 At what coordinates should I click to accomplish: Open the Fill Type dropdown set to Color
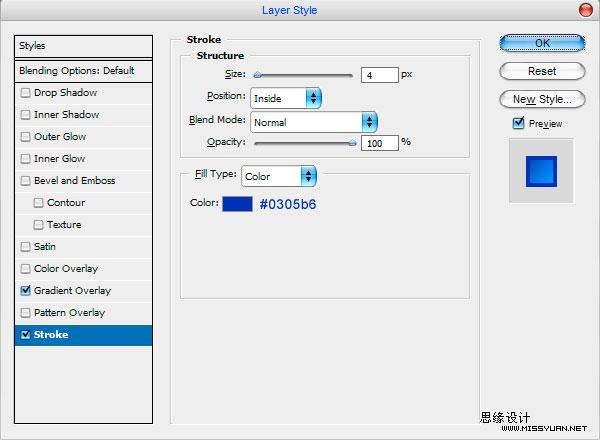tap(279, 176)
